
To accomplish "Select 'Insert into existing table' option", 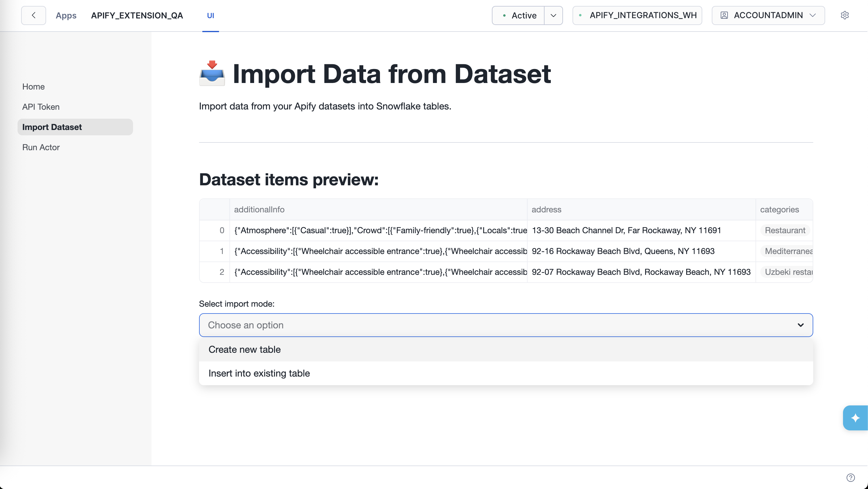I will point(259,373).
